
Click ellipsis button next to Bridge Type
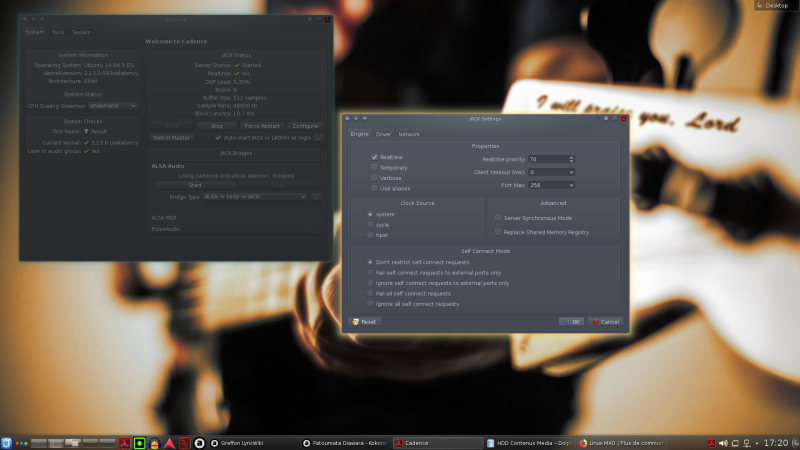pos(316,196)
